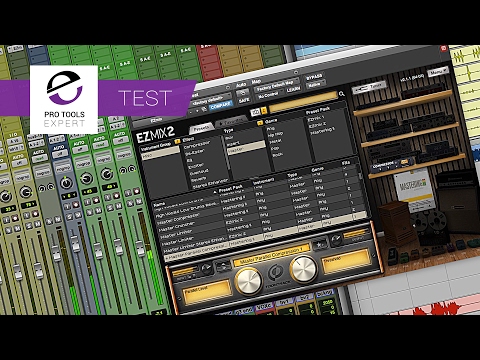Record-enable the blue channel strip
This screenshot has height=360, width=480.
[x=75, y=205]
